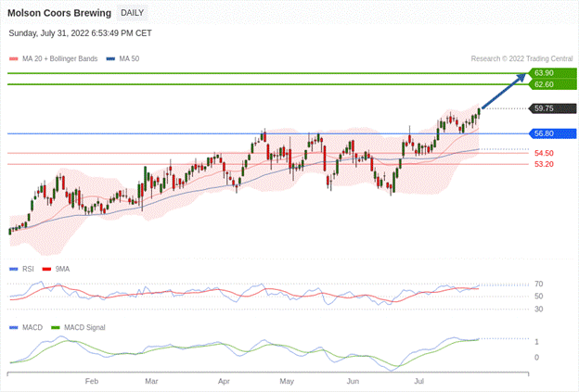Click the DAILY timeframe badge

click(x=132, y=13)
